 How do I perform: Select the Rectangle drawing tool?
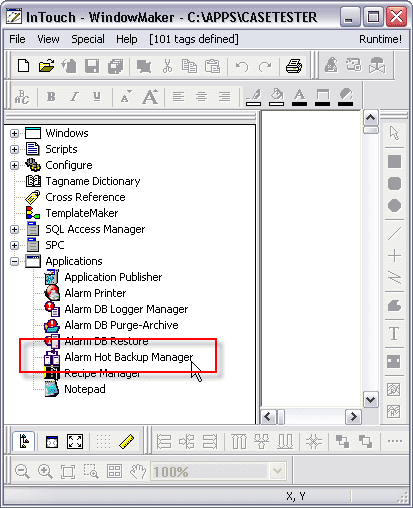(394, 162)
